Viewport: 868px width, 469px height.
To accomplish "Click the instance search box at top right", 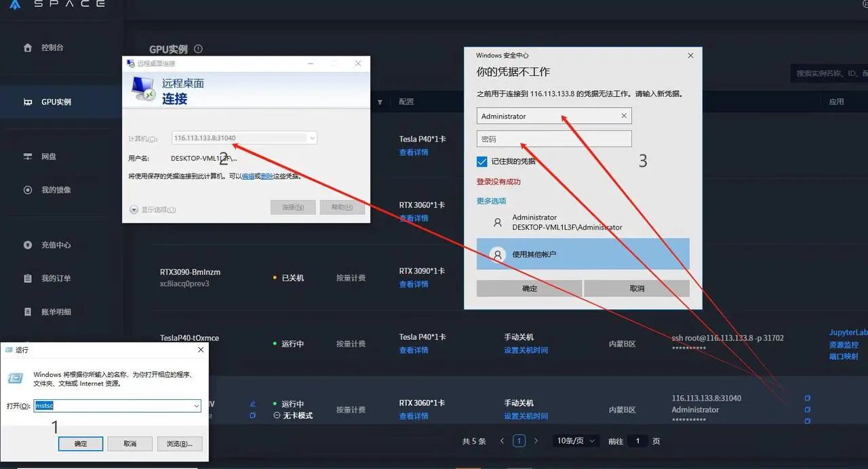I will click(x=830, y=73).
